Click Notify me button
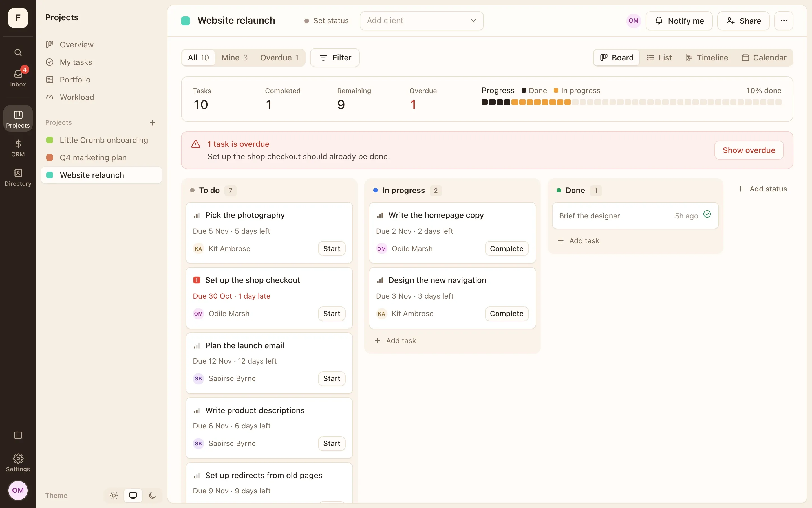 (x=679, y=21)
